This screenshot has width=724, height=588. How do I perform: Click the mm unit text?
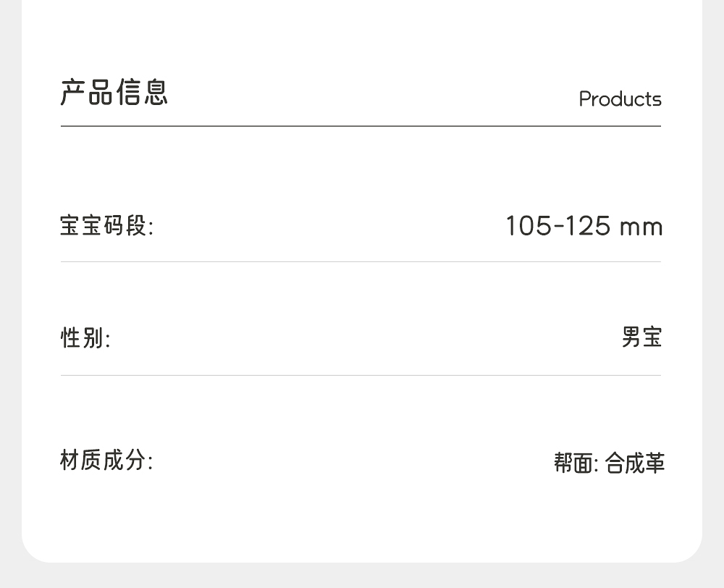[641, 227]
